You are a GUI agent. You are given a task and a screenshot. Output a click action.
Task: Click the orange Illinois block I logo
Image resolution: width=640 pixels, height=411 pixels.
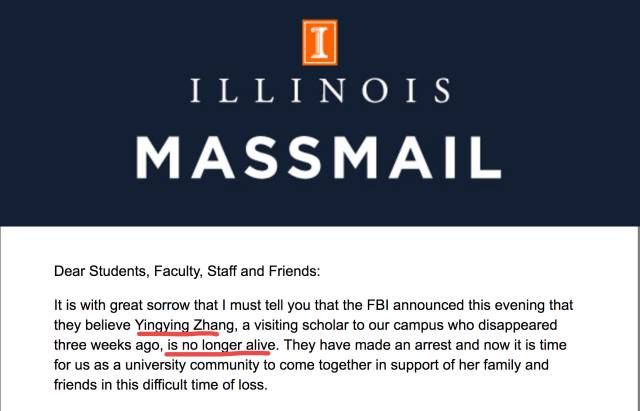[320, 41]
